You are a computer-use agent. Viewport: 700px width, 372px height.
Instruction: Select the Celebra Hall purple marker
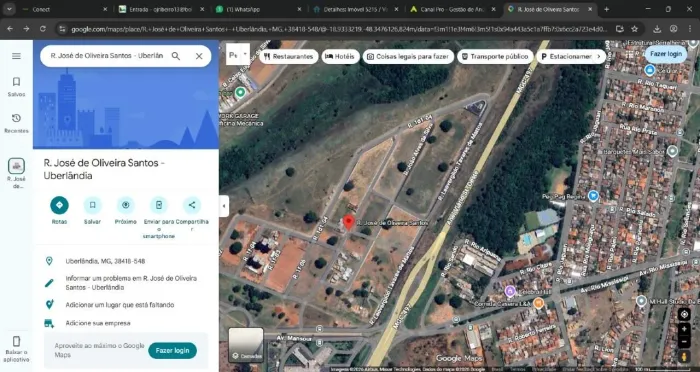[x=510, y=291]
